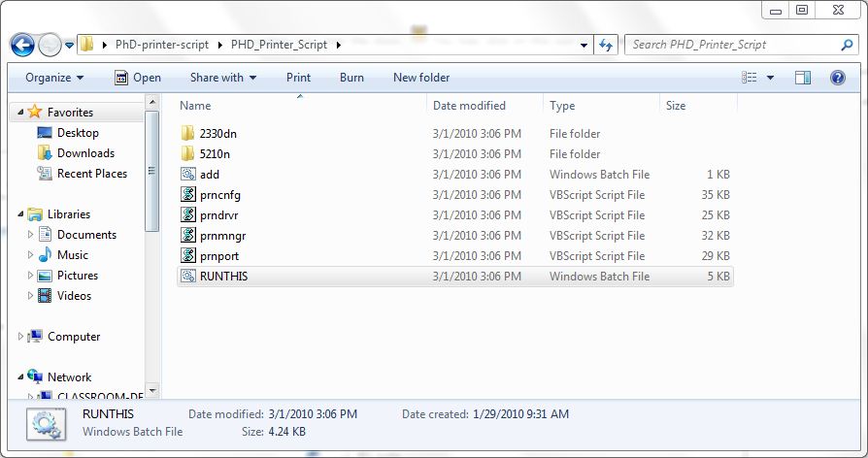This screenshot has height=458, width=868.
Task: Select the prnport VBScript icon
Action: click(x=188, y=255)
